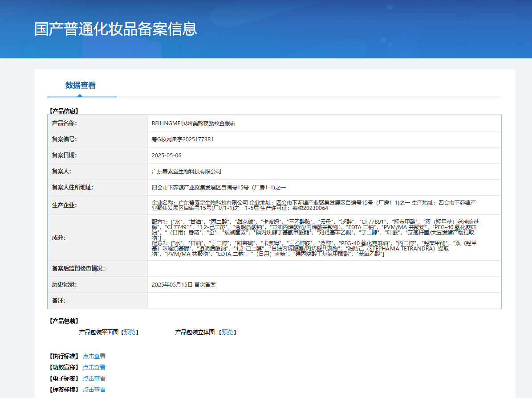Click the 备案人 row label
This screenshot has height=398, width=532.
[x=61, y=172]
